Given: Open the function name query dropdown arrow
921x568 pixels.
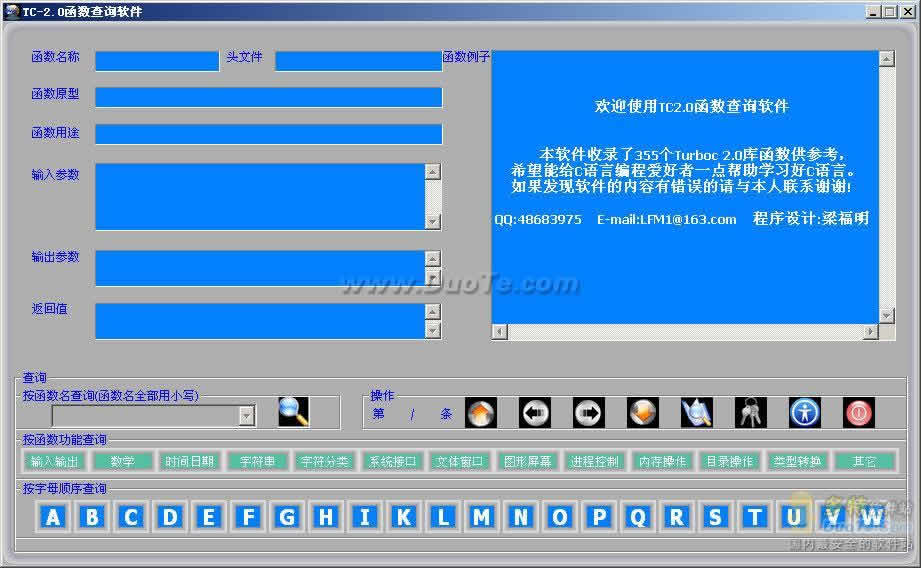Looking at the screenshot, I should click(247, 416).
